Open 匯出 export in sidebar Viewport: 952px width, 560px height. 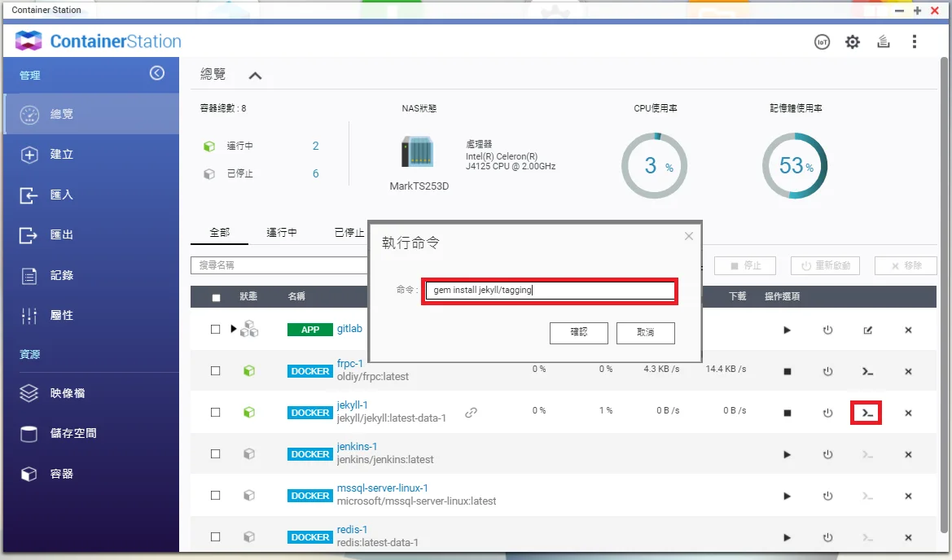[91, 234]
